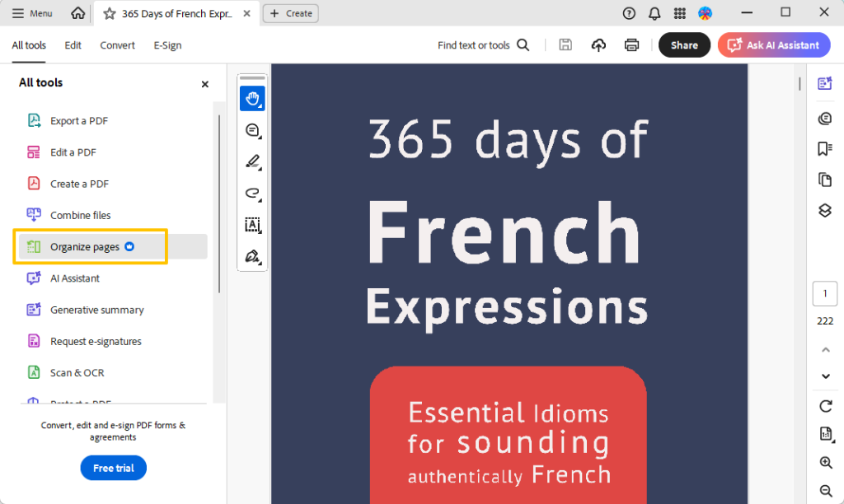The width and height of the screenshot is (844, 504).
Task: Switch to the Convert tab
Action: [117, 45]
